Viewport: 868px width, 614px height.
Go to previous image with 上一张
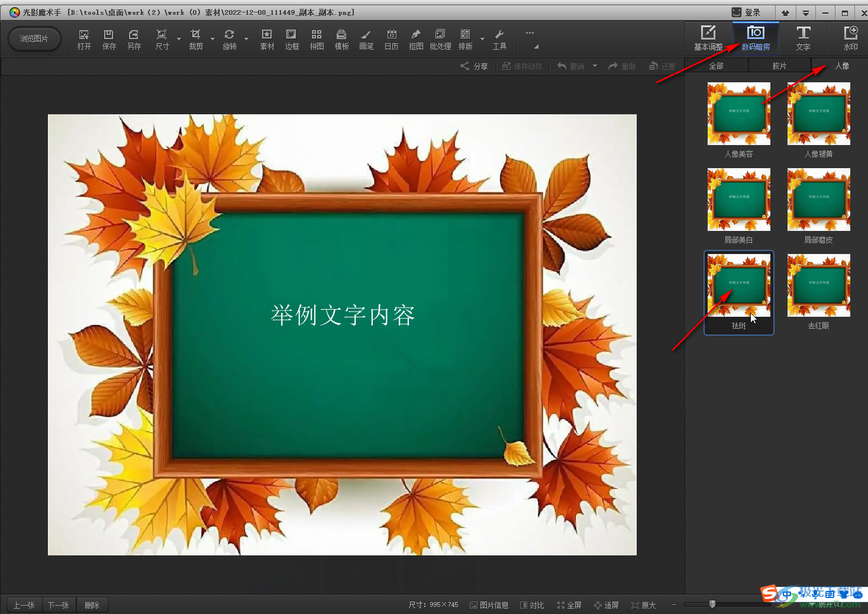pos(24,605)
